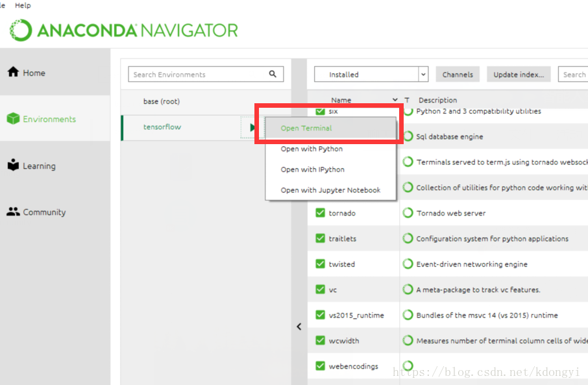Click the Update index... button
This screenshot has width=588, height=385.
[519, 74]
